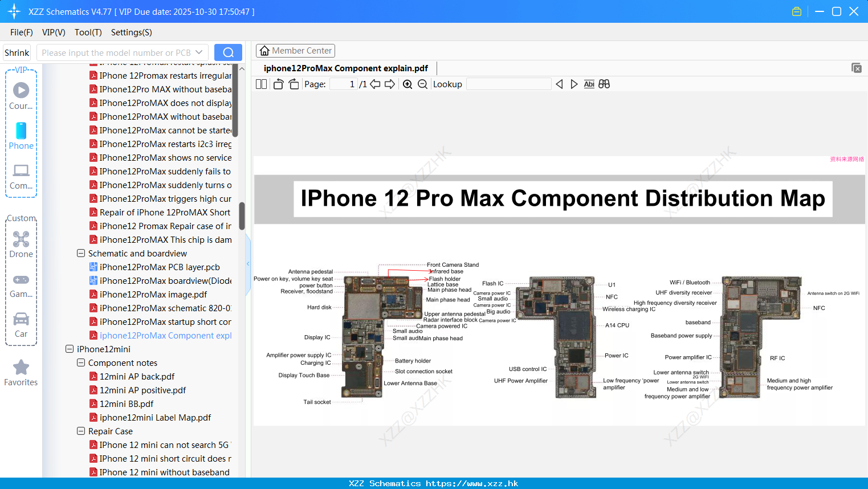868x489 pixels.
Task: Open iPhone12ProMAX This chip is damaged case
Action: point(160,240)
